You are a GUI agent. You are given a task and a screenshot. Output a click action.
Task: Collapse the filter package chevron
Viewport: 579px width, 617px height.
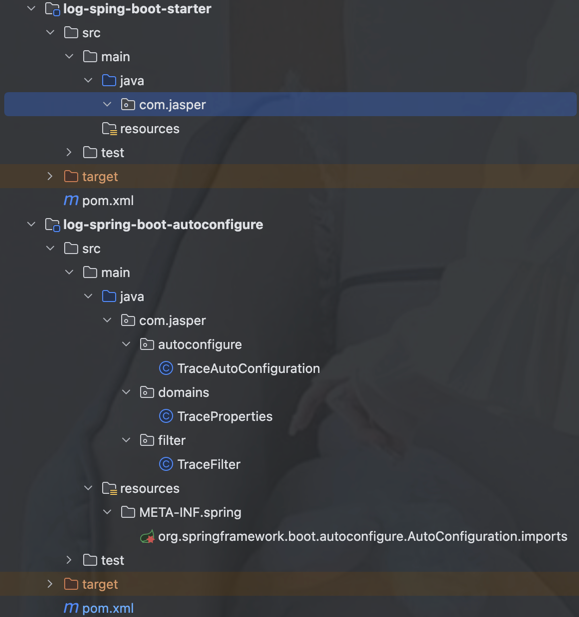126,440
